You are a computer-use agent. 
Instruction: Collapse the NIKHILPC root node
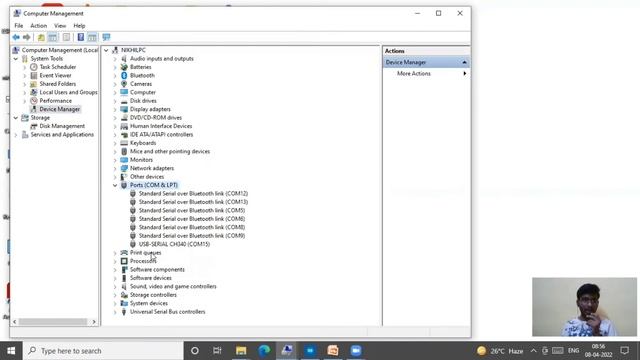click(106, 50)
